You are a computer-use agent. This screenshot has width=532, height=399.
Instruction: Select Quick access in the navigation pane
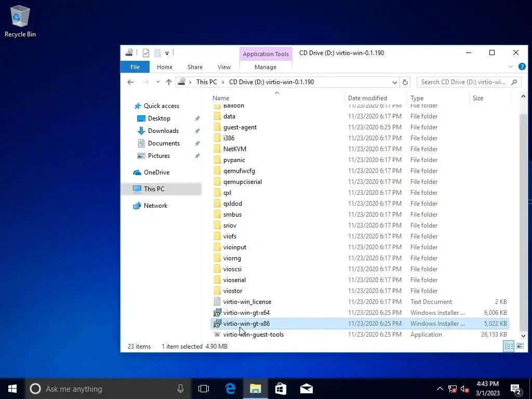(x=161, y=106)
